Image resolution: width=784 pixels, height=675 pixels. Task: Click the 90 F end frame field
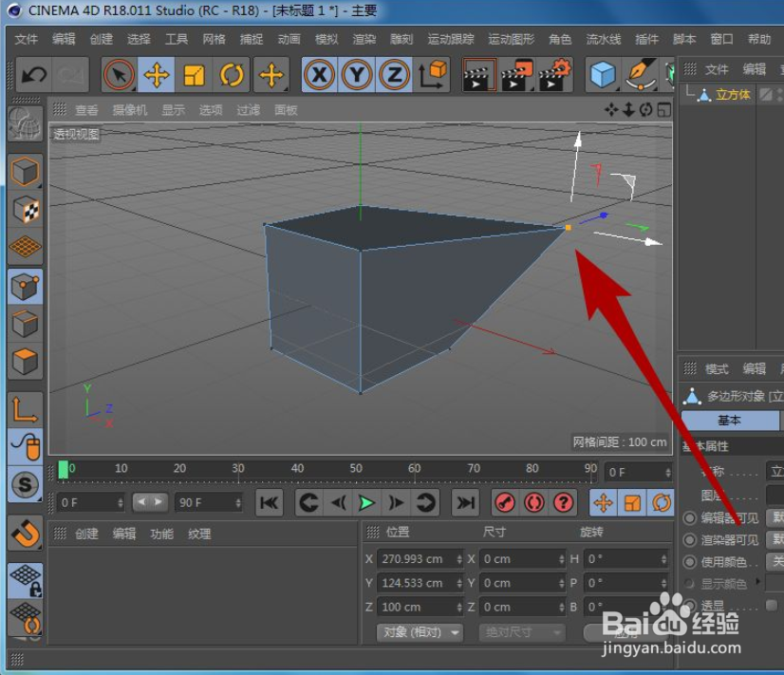click(x=209, y=502)
